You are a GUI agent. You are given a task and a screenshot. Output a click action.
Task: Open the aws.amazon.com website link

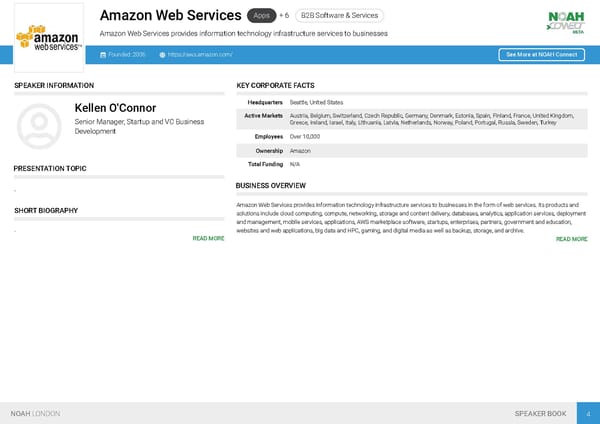point(200,54)
